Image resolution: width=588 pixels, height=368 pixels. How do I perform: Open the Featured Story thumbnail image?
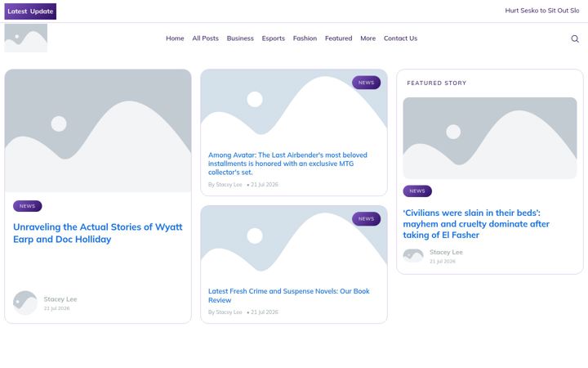pyautogui.click(x=490, y=138)
